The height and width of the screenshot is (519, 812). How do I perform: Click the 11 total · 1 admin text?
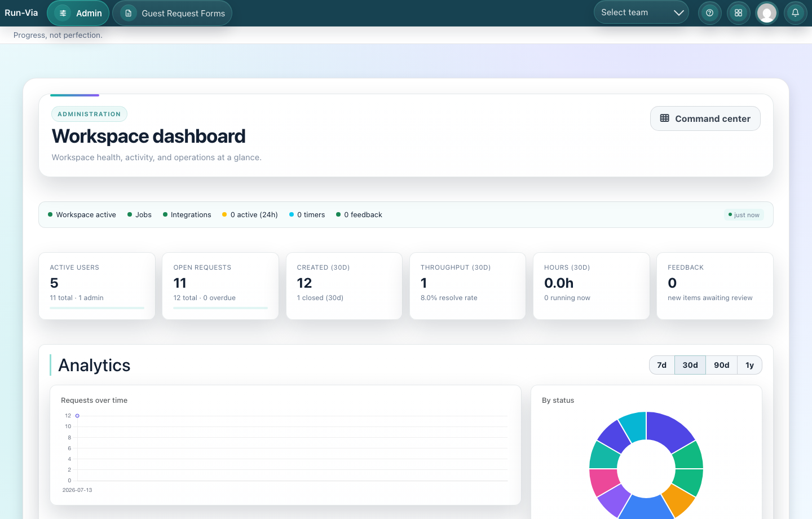coord(77,298)
